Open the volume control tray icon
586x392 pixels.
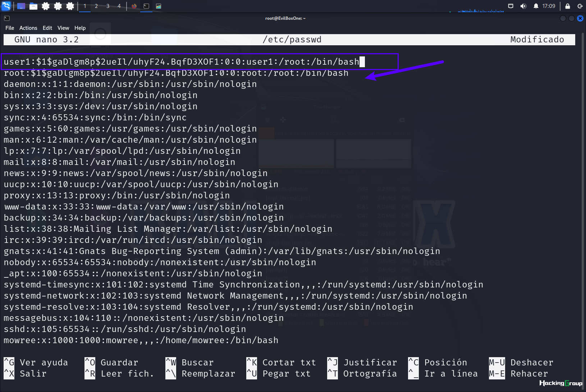tap(523, 6)
